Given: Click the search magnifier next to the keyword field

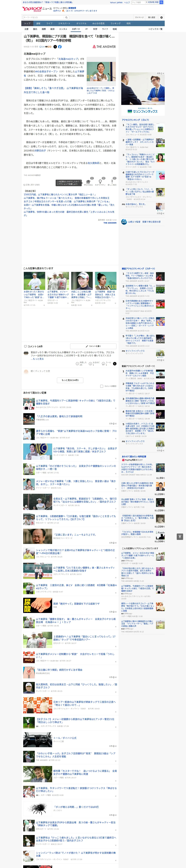Looking at the screenshot, I should 67,17.
